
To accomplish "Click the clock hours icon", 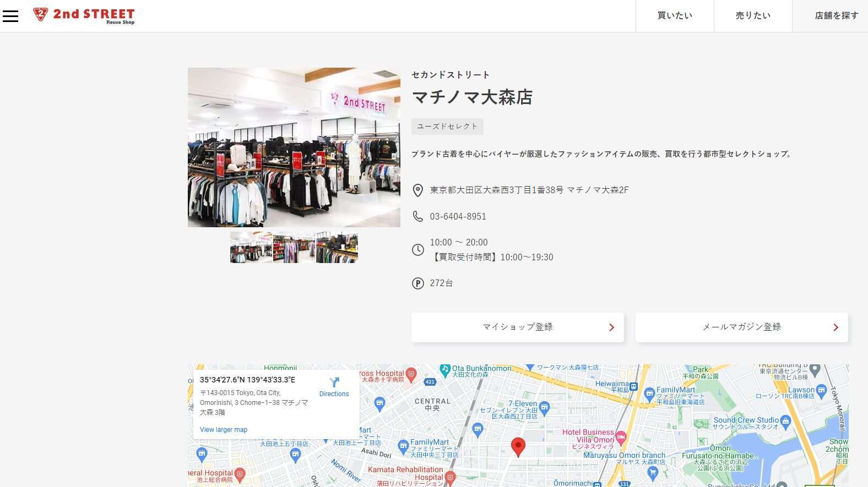I will tap(418, 250).
